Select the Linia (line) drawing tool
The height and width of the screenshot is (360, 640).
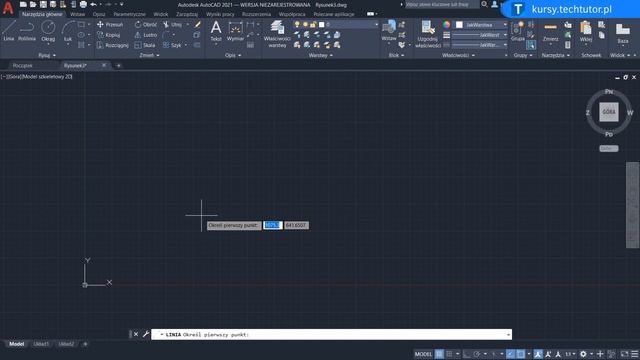[x=9, y=31]
